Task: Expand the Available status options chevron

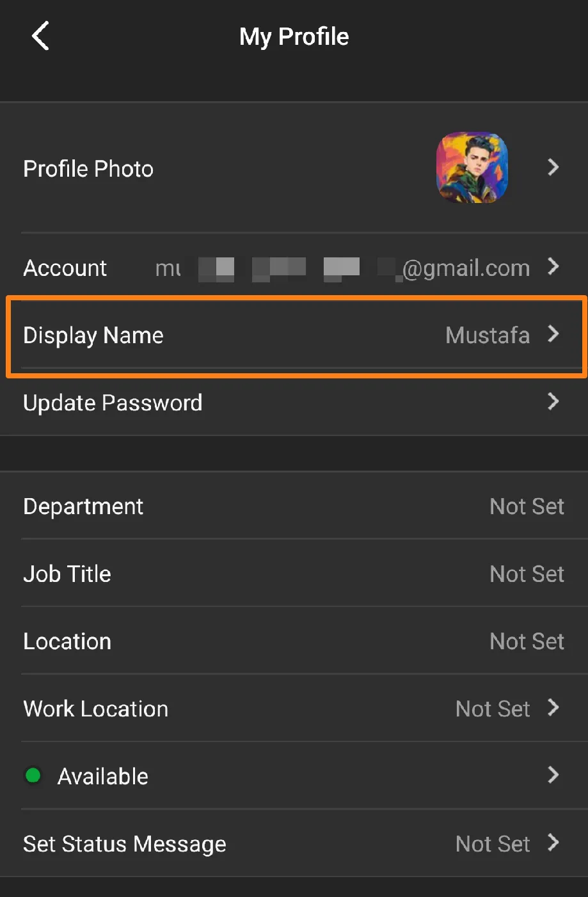Action: [553, 775]
